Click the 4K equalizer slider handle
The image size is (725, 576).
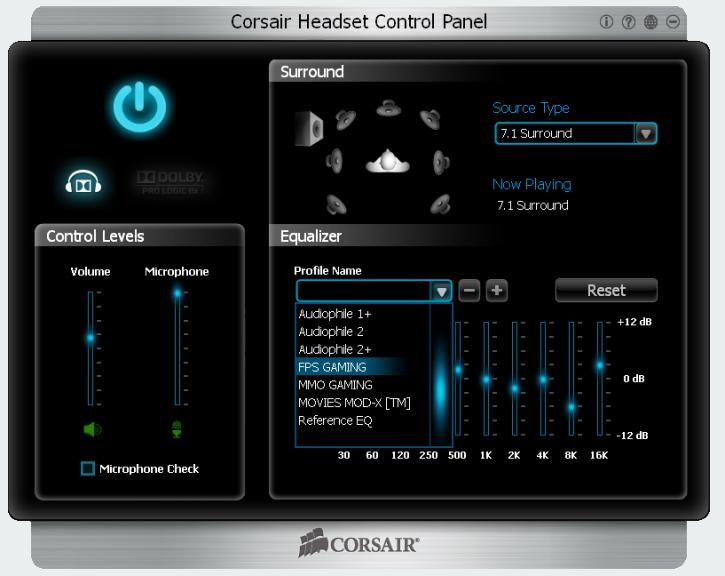point(543,380)
